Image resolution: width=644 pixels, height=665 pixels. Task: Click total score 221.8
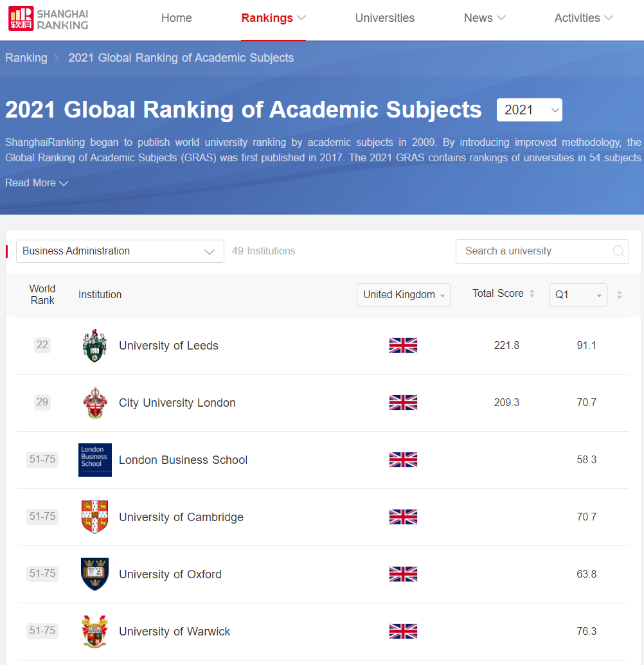coord(506,345)
